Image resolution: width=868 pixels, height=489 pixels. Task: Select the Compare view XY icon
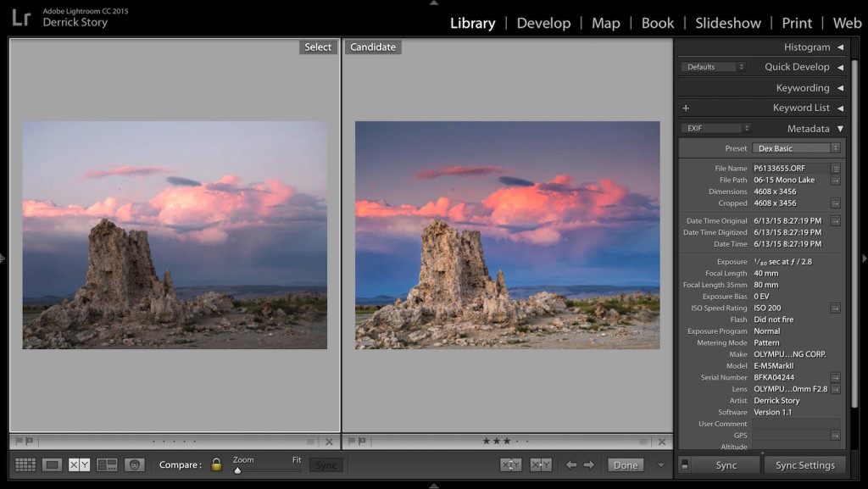(x=79, y=464)
